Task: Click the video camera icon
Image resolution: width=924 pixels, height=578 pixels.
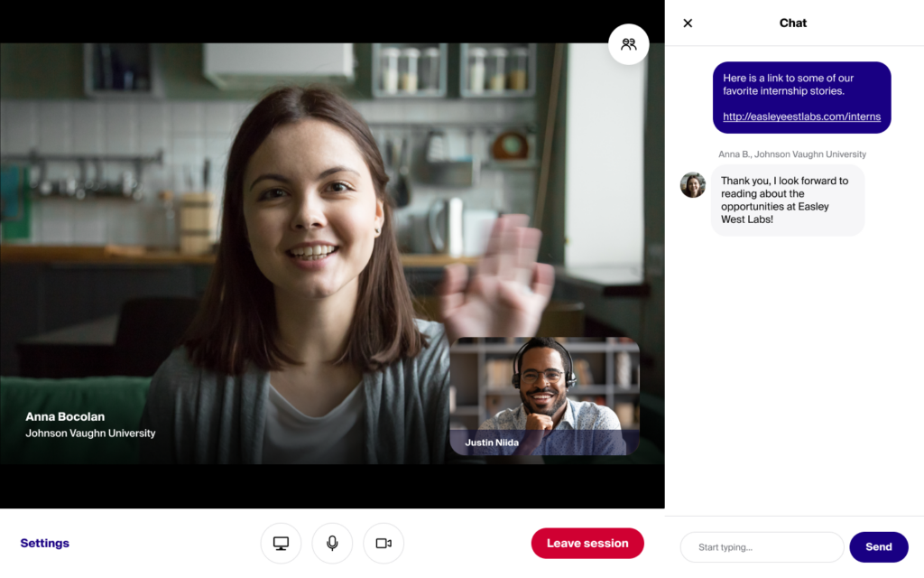Action: (x=383, y=543)
